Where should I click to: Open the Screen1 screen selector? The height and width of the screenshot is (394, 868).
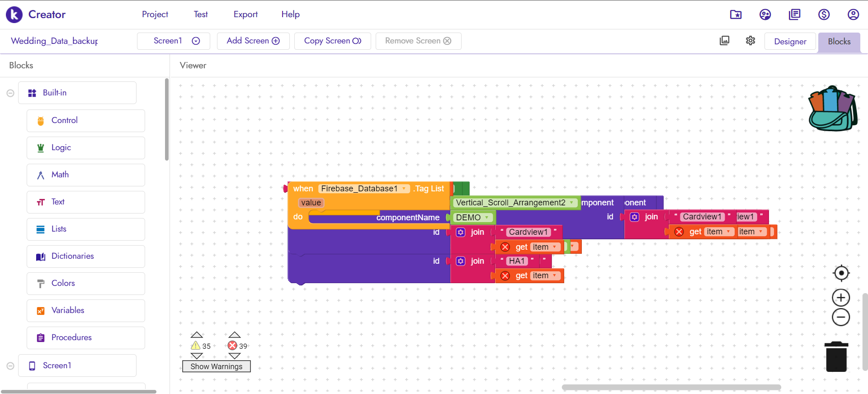[x=174, y=41]
